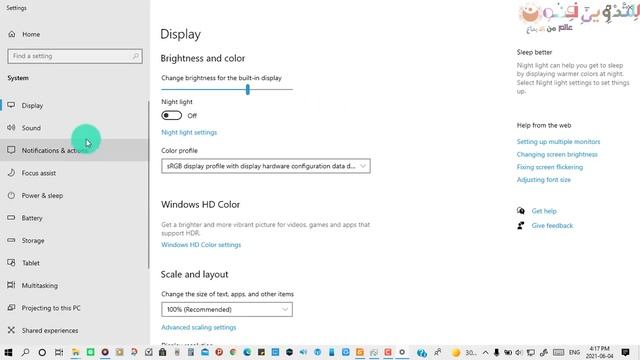Open File Explorer from the taskbar

tap(76, 352)
